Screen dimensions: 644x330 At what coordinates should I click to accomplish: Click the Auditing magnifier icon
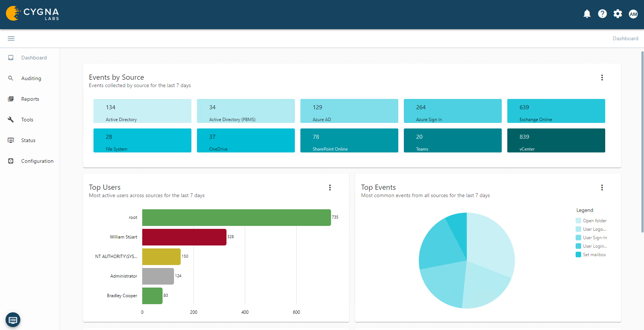(x=11, y=78)
